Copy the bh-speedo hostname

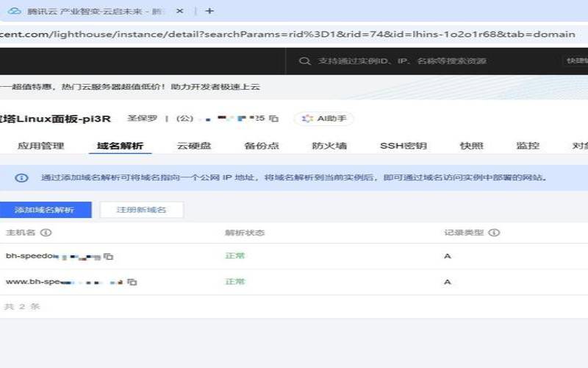[108, 256]
